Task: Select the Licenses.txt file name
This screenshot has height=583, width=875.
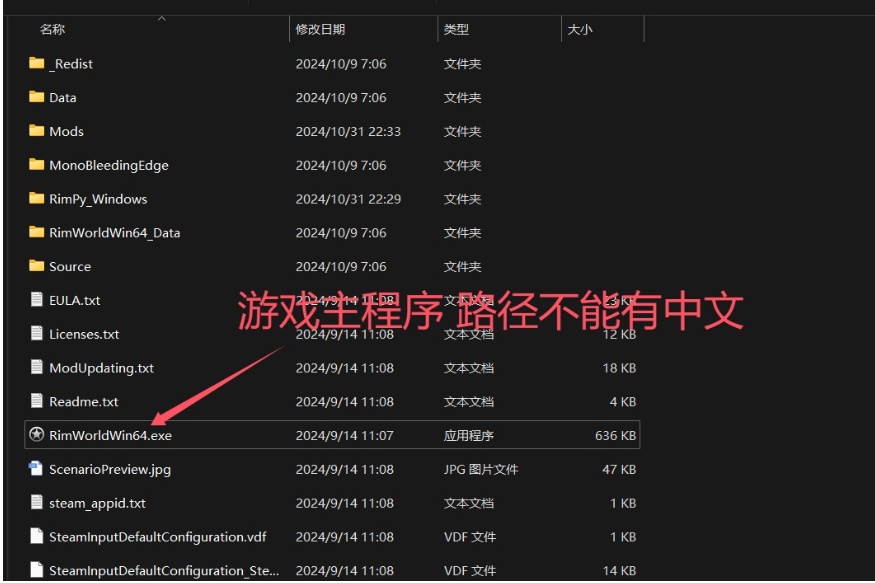Action: (x=84, y=334)
